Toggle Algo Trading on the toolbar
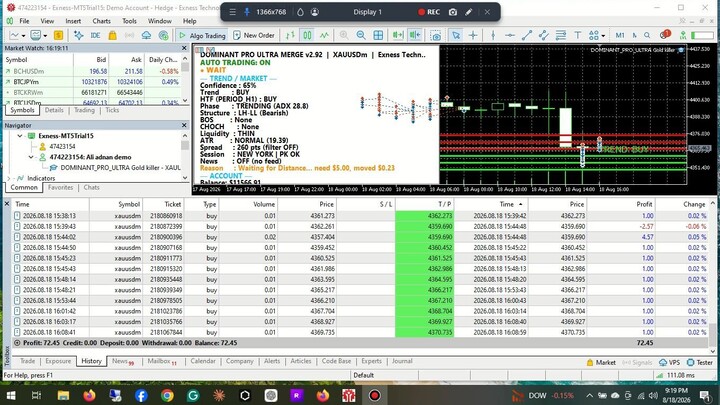720x405 pixels. coord(202,35)
